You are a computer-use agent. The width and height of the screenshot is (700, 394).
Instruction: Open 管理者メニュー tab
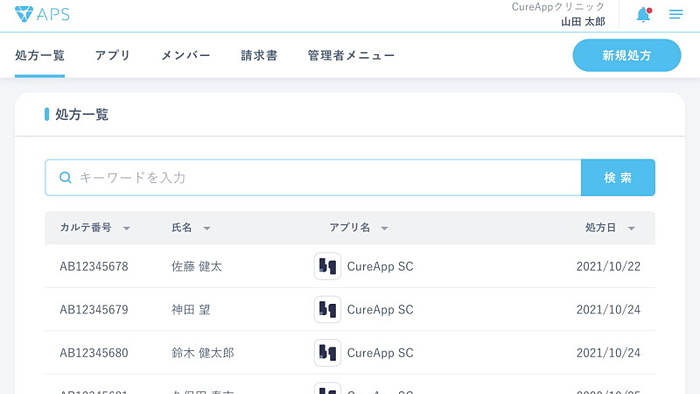[351, 55]
